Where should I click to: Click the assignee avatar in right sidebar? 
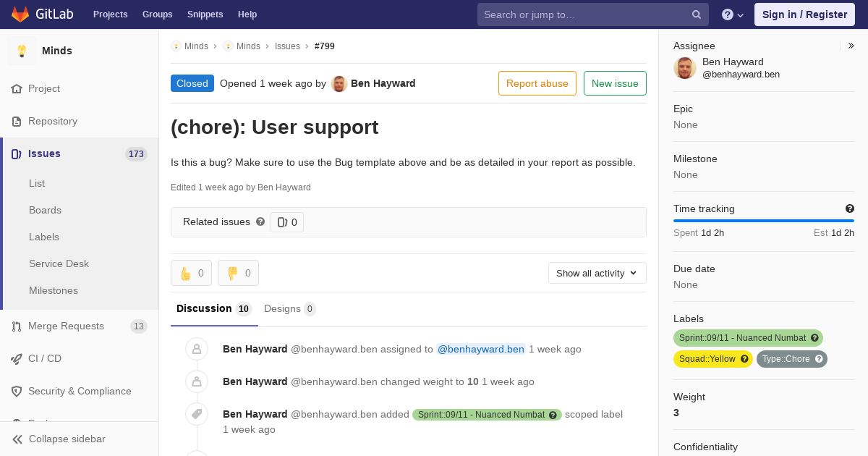685,68
